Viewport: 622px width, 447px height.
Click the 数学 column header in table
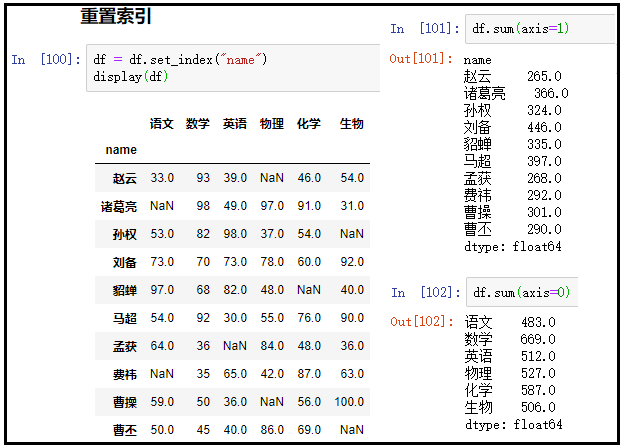coord(198,124)
